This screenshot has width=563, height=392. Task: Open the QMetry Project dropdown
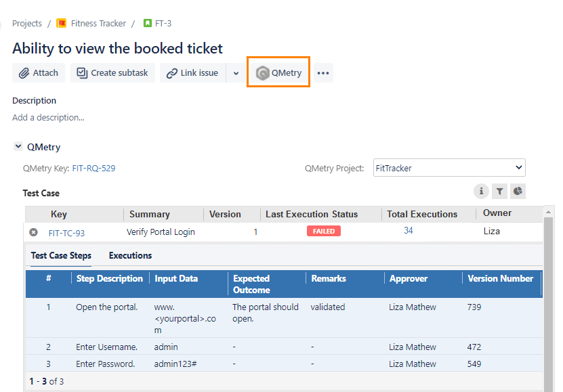tap(449, 168)
